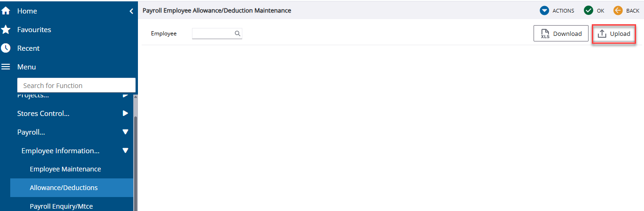This screenshot has height=211, width=644.
Task: Open Payroll Enquiry/Mtce menu item
Action: 61,206
